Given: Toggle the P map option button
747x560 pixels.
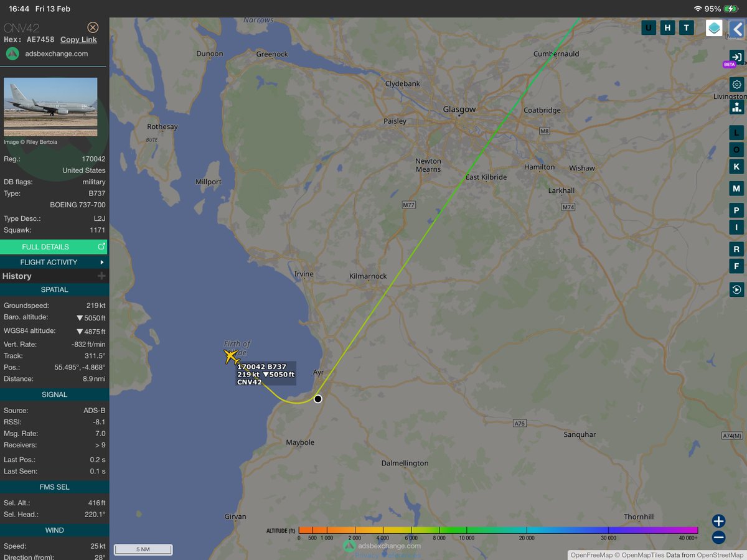Looking at the screenshot, I should pyautogui.click(x=736, y=210).
